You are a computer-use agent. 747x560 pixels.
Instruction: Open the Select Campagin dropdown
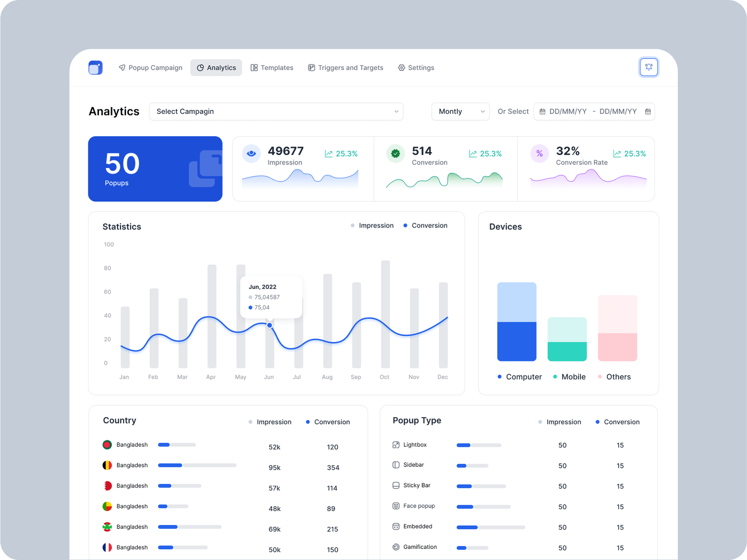(x=276, y=112)
